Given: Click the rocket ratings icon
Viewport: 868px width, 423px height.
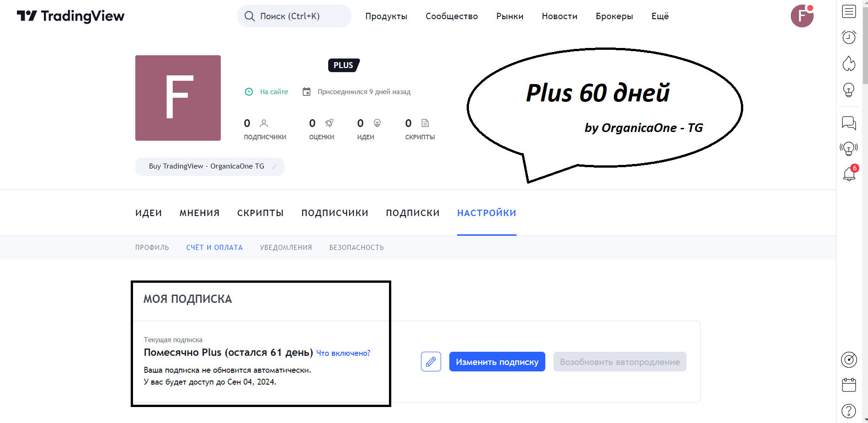Looking at the screenshot, I should point(329,123).
